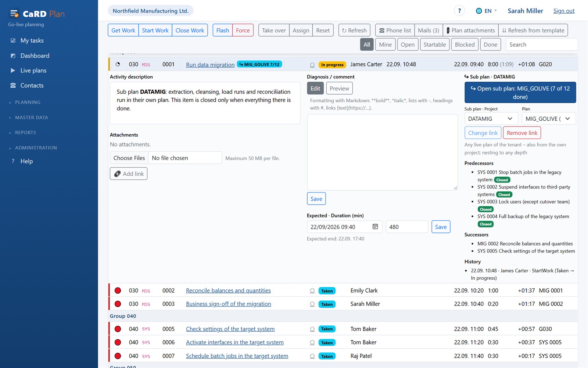Click the Close Work button
Image resolution: width=588 pixels, height=368 pixels.
(x=190, y=31)
